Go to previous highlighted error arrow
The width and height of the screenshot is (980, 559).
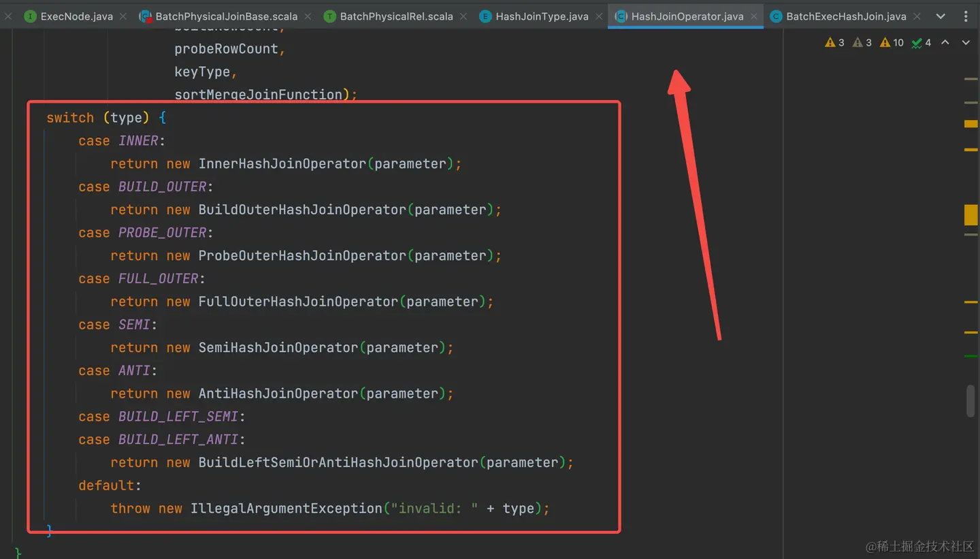pos(945,42)
